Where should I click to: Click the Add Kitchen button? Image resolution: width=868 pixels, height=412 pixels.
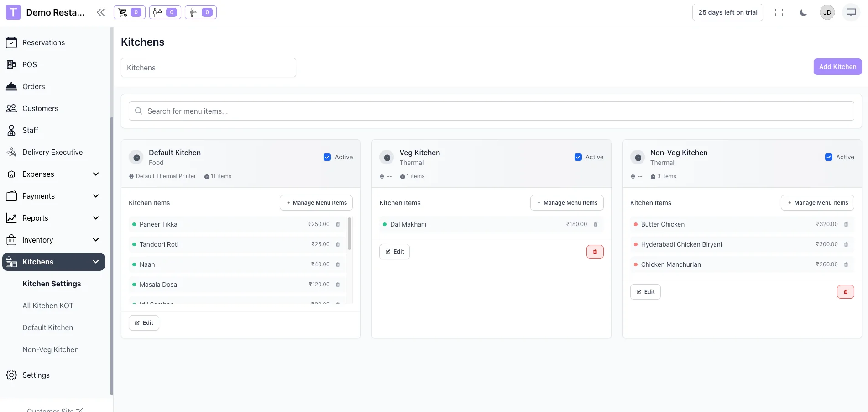(x=837, y=67)
